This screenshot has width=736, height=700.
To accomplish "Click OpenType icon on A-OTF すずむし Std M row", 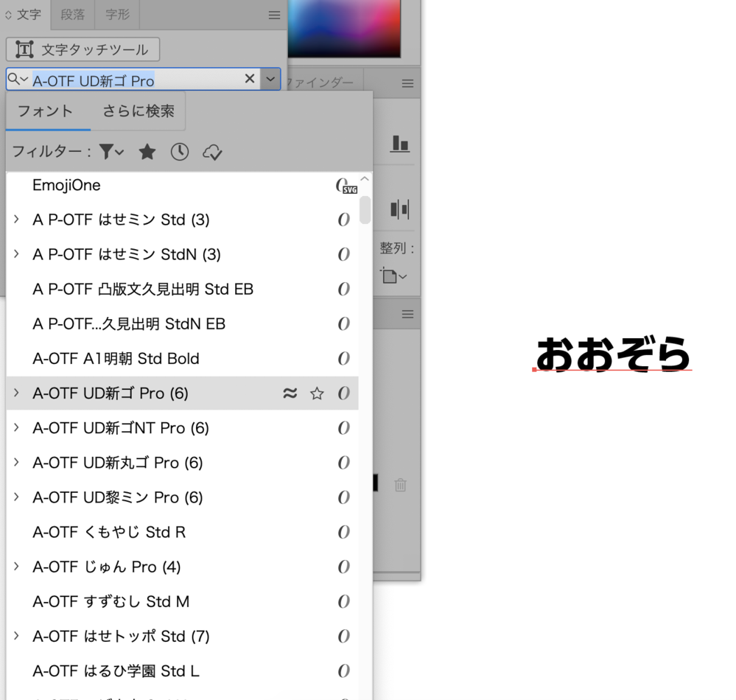I will [x=343, y=602].
